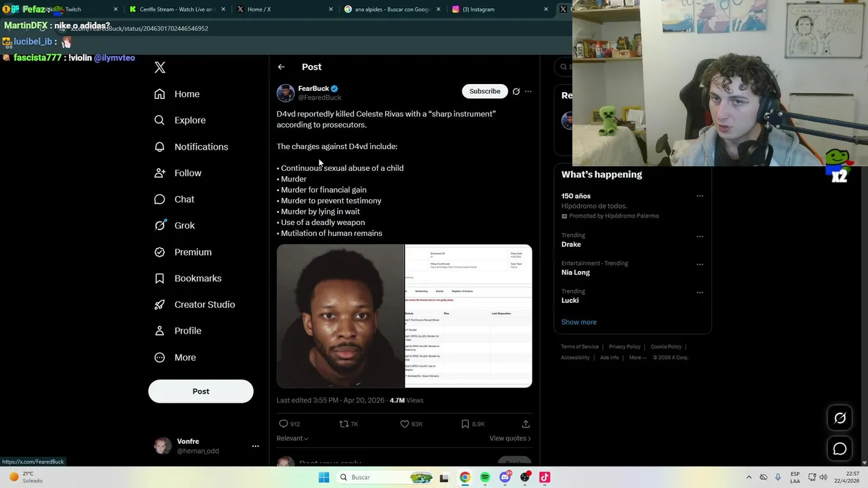Viewport: 868px width, 488px height.
Task: Open the Accessibility footer link
Action: [575, 357]
